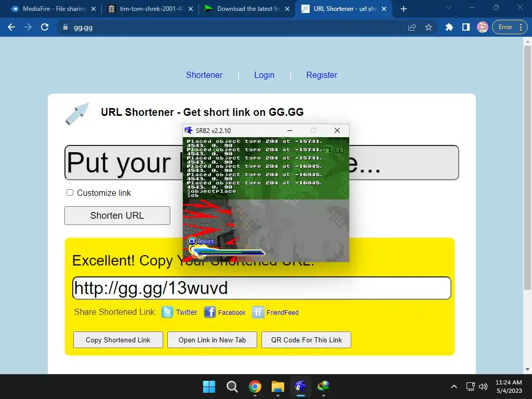Screen dimensions: 532x399
Task: Open Chrome extensions puzzle menu
Action: click(x=449, y=27)
